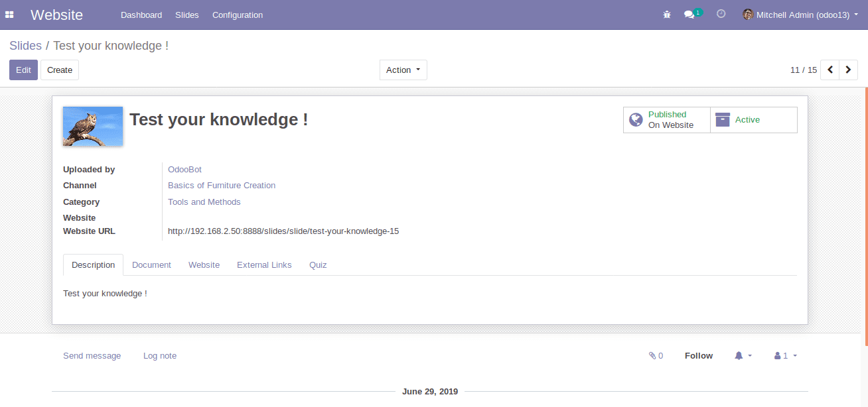
Task: Click the Edit button
Action: 23,70
